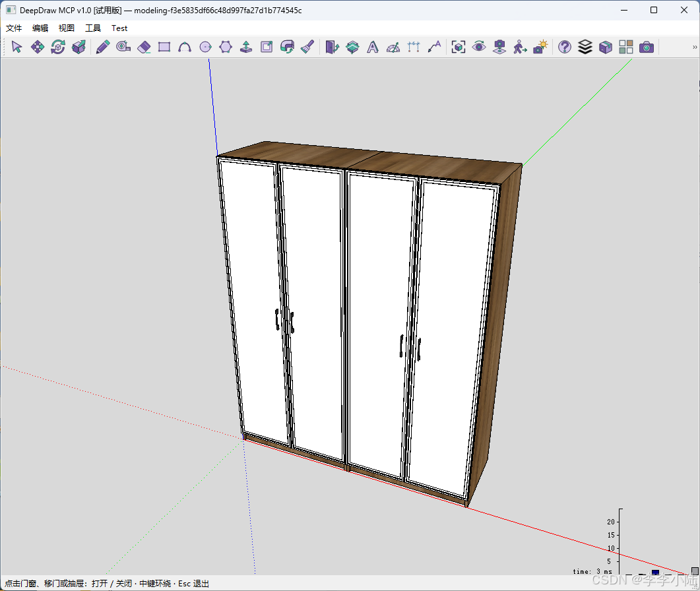The image size is (700, 591).
Task: Open the stacked Layers icon
Action: click(585, 47)
